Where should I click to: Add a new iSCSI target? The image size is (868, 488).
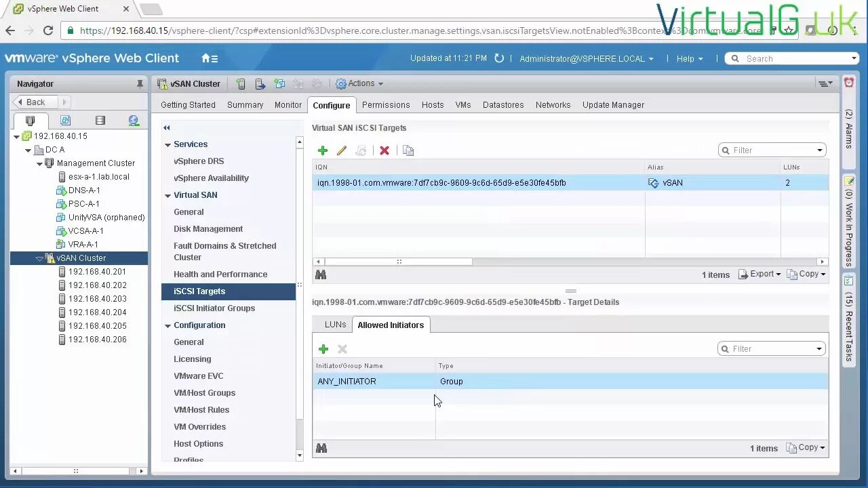point(323,150)
